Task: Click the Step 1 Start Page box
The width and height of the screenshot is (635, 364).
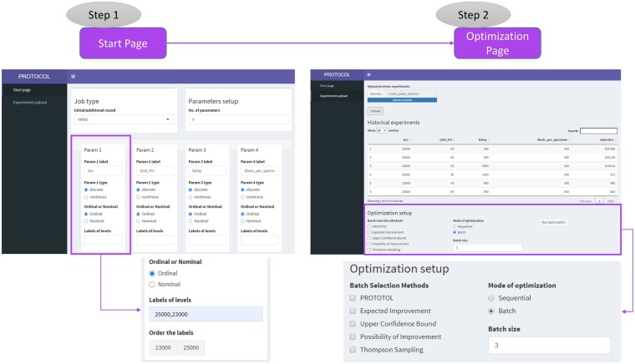Action: click(117, 43)
